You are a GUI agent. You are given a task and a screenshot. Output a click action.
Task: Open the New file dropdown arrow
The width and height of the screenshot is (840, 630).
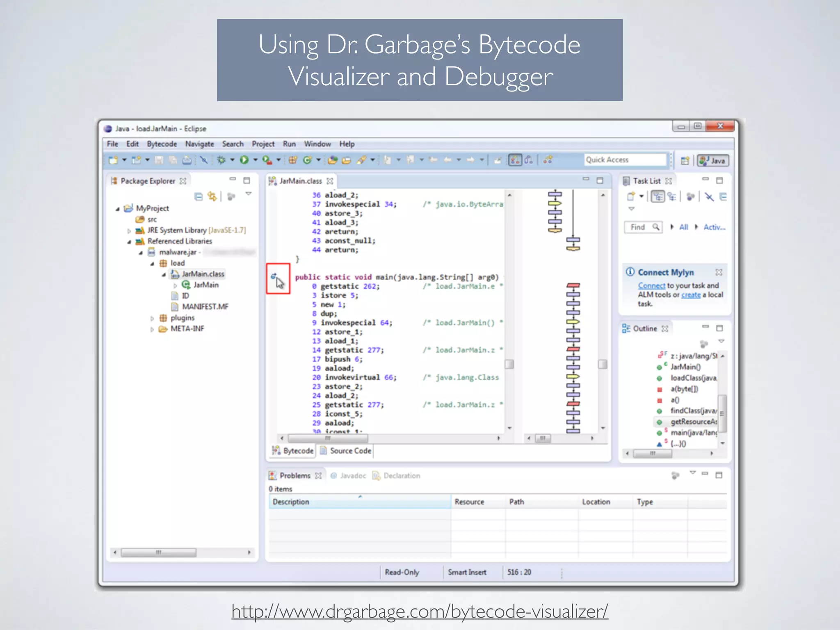click(x=124, y=160)
